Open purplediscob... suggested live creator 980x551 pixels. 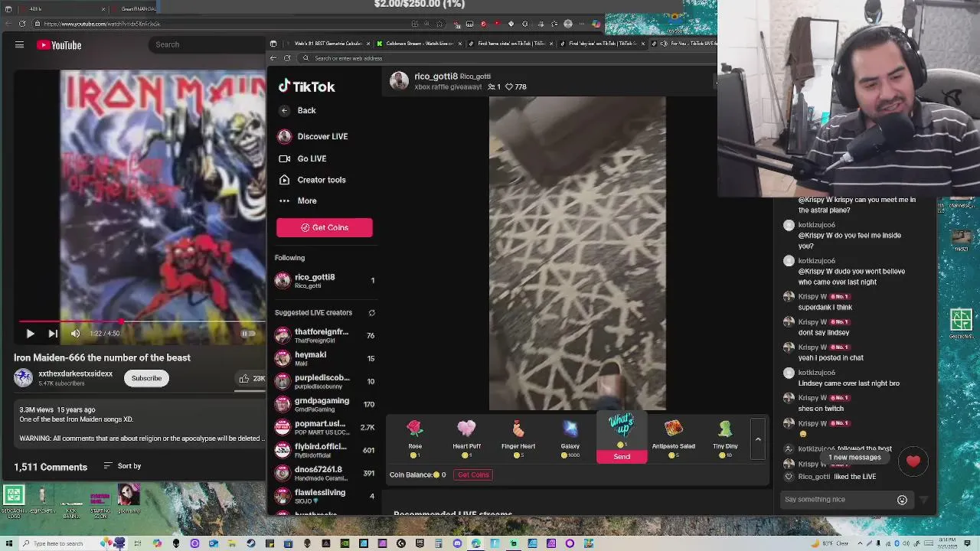click(325, 381)
